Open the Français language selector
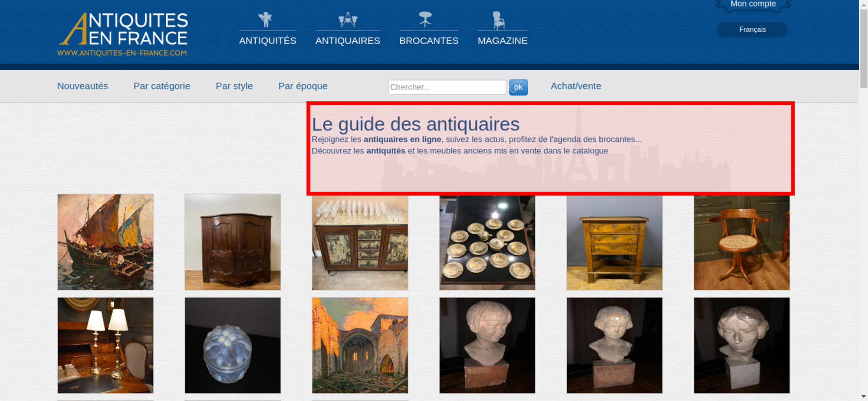 753,30
